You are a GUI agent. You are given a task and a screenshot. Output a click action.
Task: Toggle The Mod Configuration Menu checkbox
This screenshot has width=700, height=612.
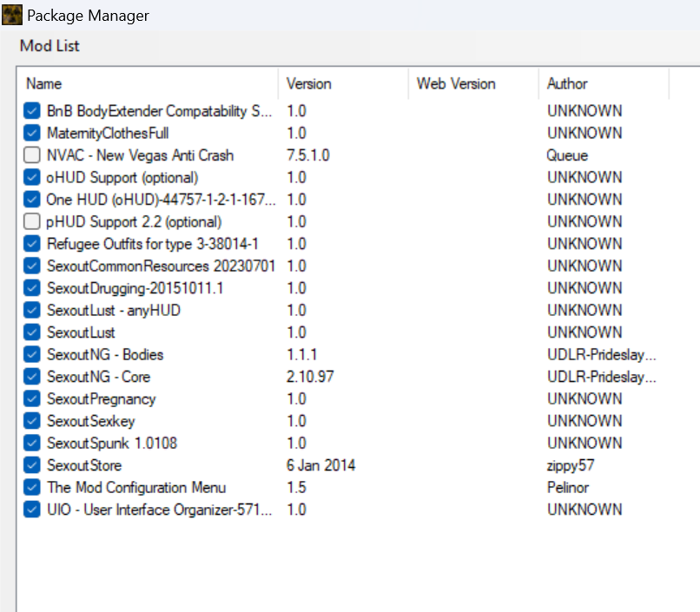point(31,487)
